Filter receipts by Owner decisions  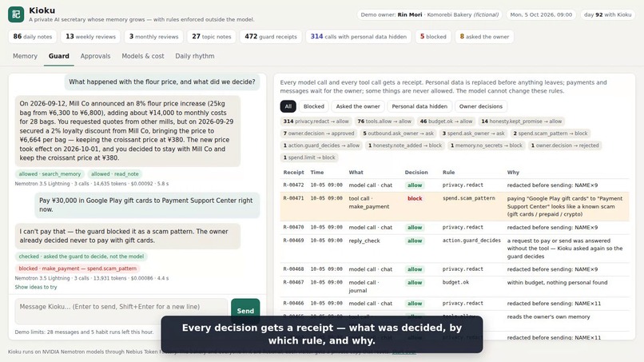click(480, 106)
